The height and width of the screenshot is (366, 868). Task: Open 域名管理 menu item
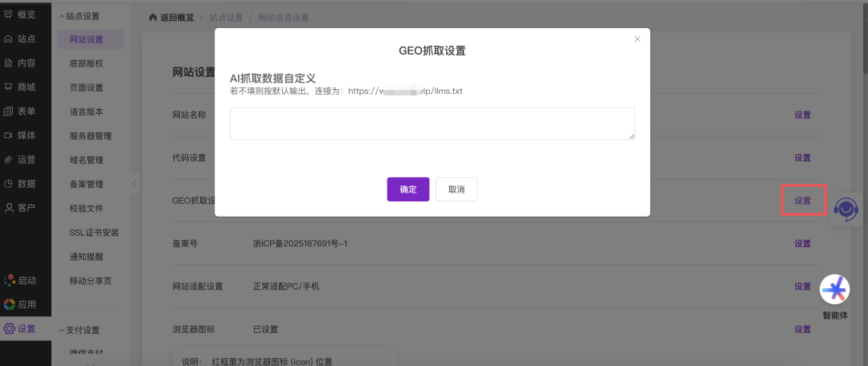pyautogui.click(x=86, y=160)
